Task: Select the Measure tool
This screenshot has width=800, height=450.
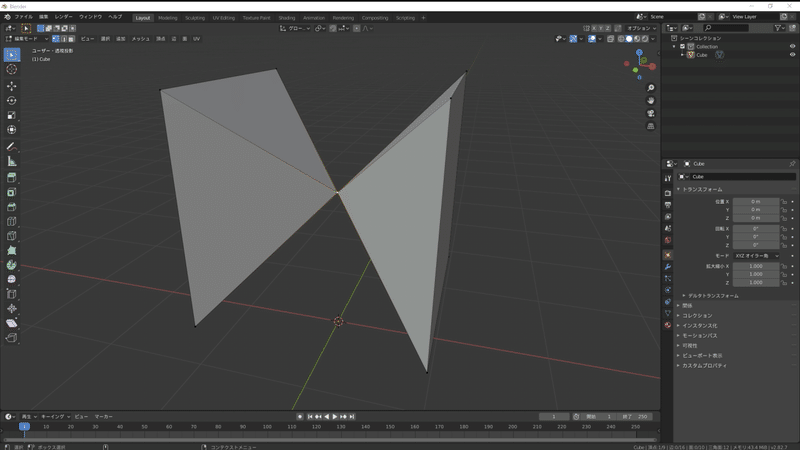Action: tap(12, 162)
